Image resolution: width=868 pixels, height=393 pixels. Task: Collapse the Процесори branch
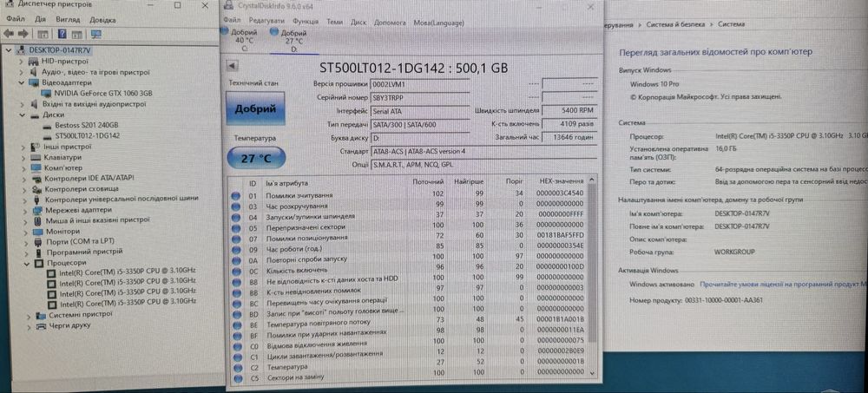27,264
